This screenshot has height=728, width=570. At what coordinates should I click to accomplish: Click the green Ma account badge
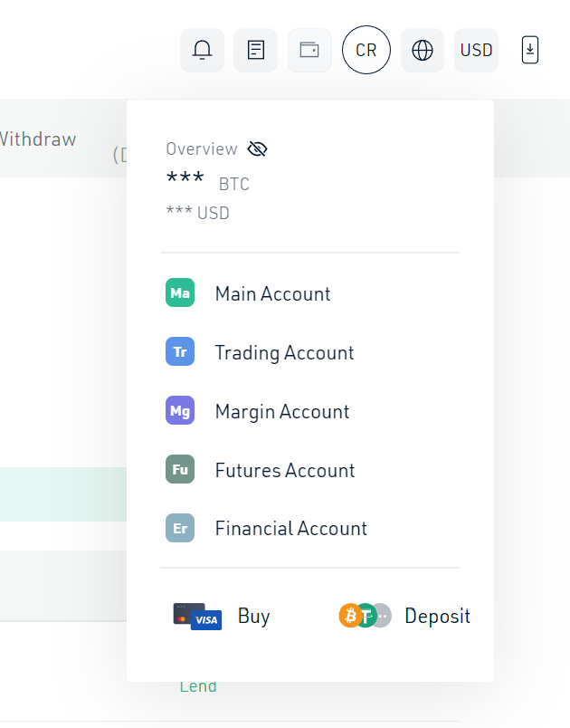pos(180,292)
